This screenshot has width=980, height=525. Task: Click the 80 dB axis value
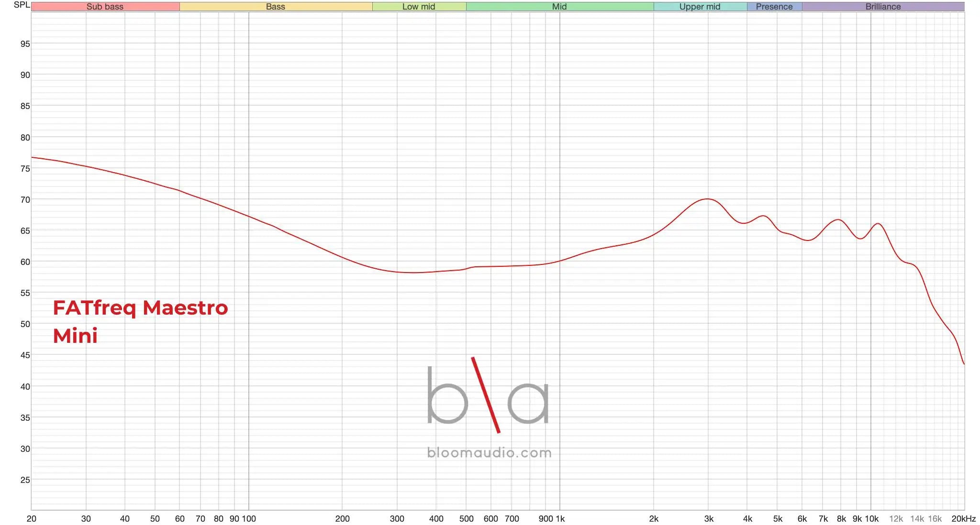[x=25, y=138]
